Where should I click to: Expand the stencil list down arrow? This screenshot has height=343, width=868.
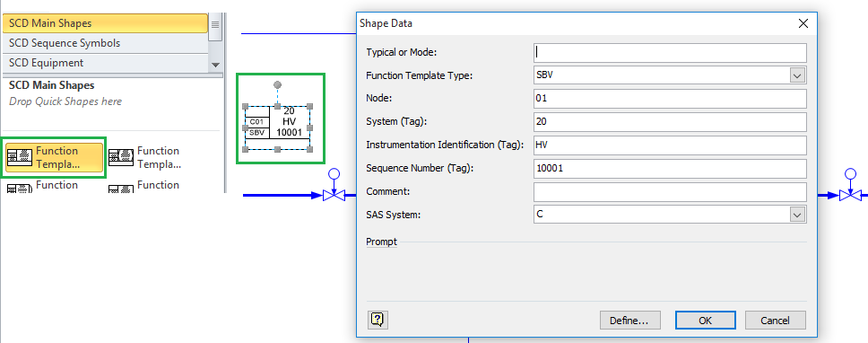[x=215, y=65]
